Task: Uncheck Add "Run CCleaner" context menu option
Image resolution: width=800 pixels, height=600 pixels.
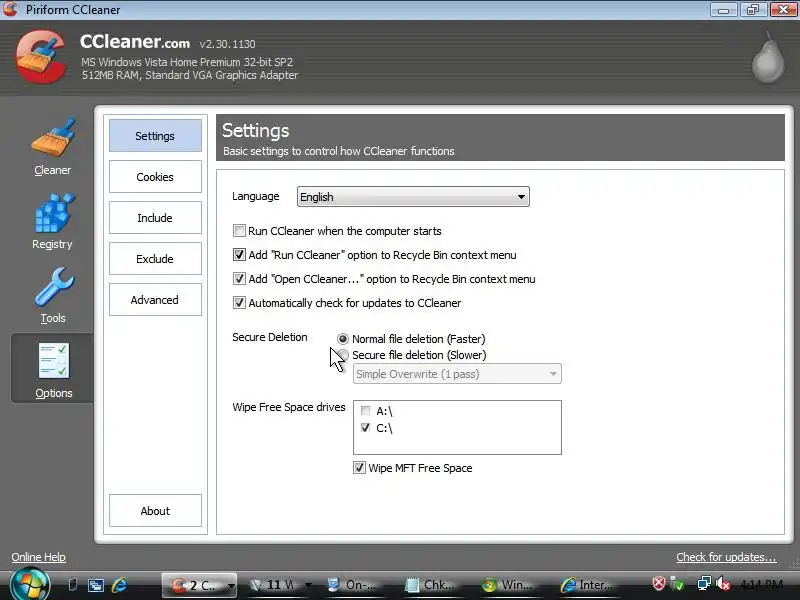Action: pyautogui.click(x=239, y=255)
